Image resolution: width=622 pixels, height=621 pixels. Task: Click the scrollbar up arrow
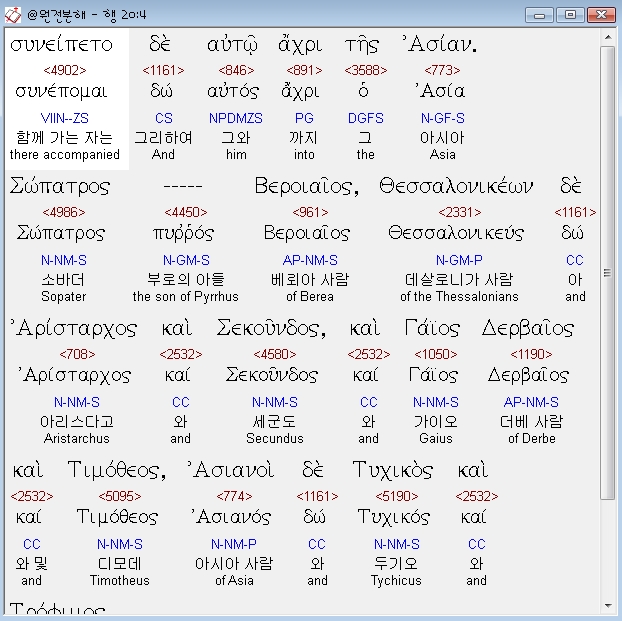click(608, 37)
